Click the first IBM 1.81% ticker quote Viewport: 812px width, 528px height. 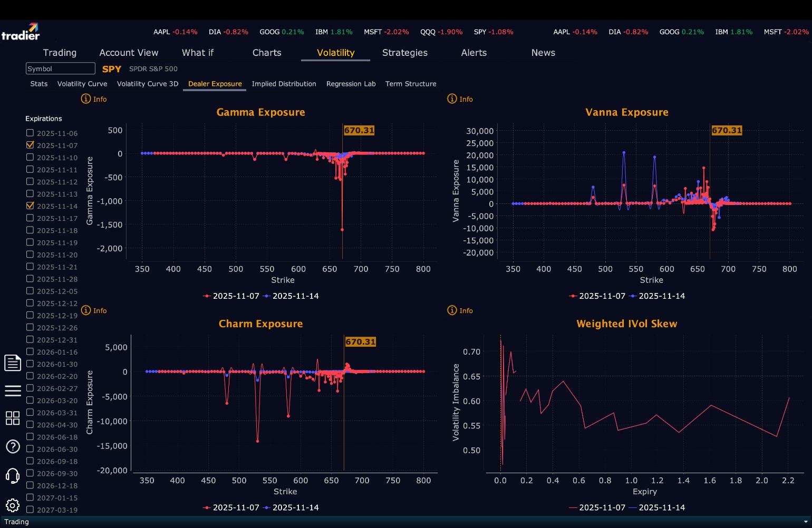click(x=334, y=32)
